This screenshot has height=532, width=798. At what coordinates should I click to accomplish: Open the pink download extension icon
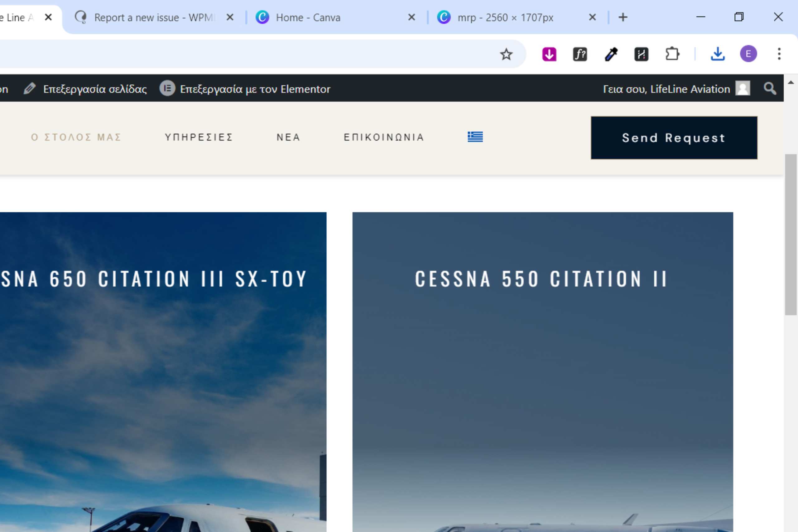pyautogui.click(x=549, y=54)
